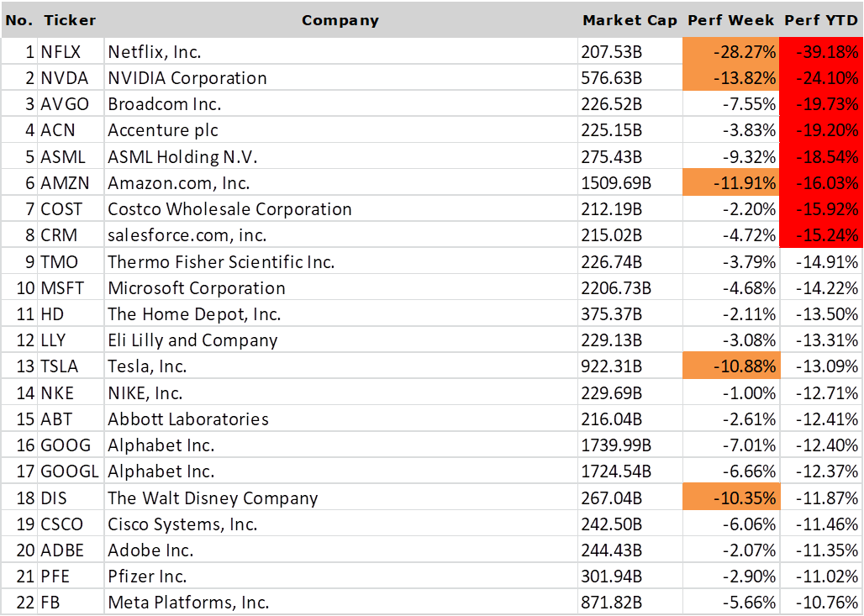Click The Home Depot, Inc. name
This screenshot has width=864, height=616.
click(194, 314)
